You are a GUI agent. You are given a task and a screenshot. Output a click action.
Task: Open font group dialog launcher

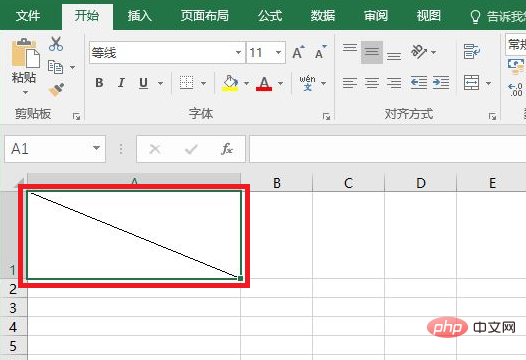point(326,116)
